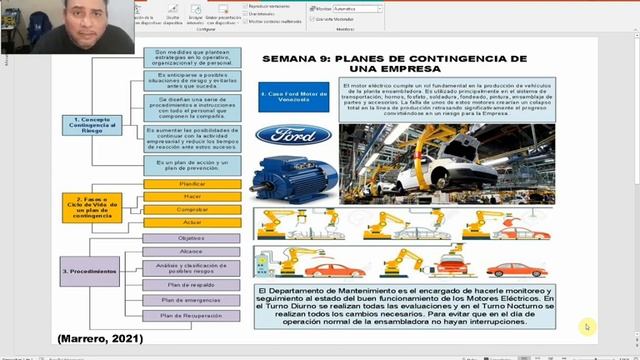Image resolution: width=640 pixels, height=360 pixels.
Task: Select the '2. Fases o Ciclo de Vida' box
Action: point(92,208)
